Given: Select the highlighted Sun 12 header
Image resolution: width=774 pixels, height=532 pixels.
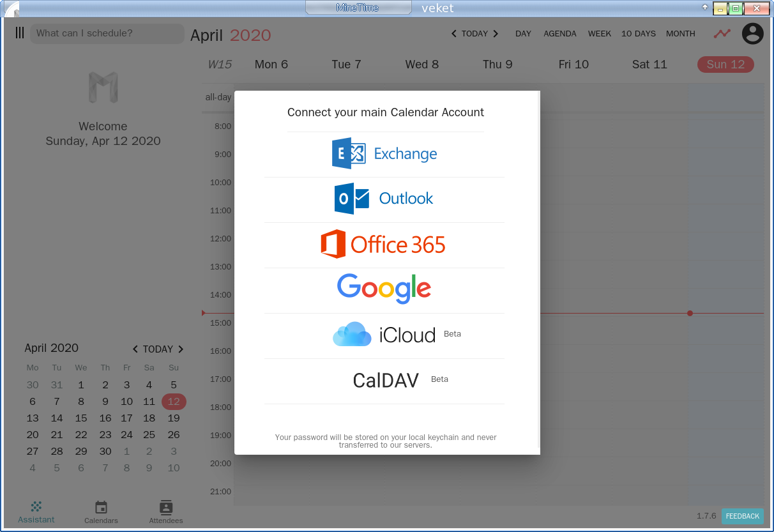Looking at the screenshot, I should (725, 65).
